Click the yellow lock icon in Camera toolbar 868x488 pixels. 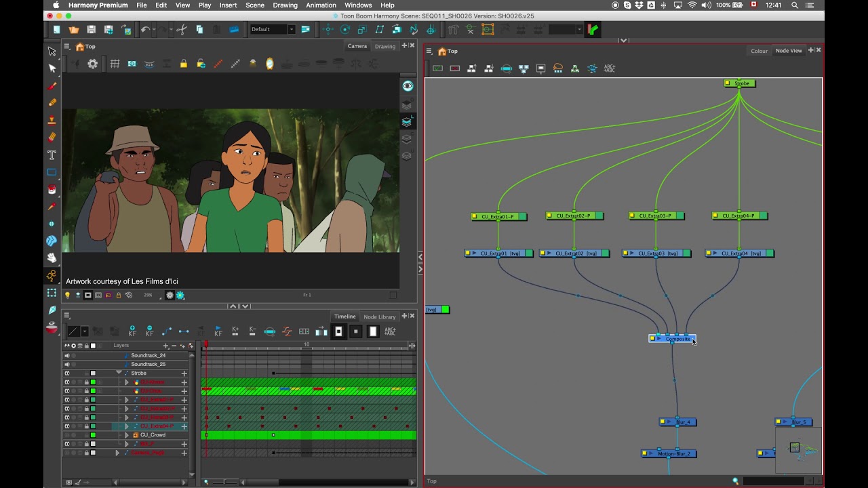(x=184, y=64)
